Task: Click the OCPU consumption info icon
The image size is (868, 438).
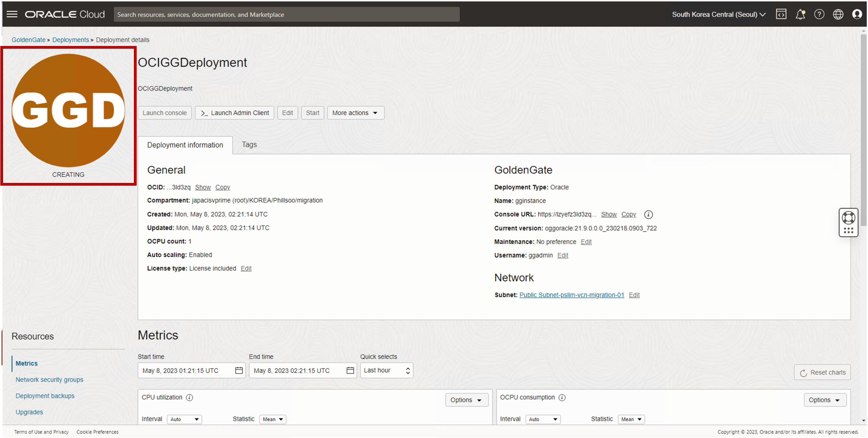Action: pyautogui.click(x=562, y=398)
